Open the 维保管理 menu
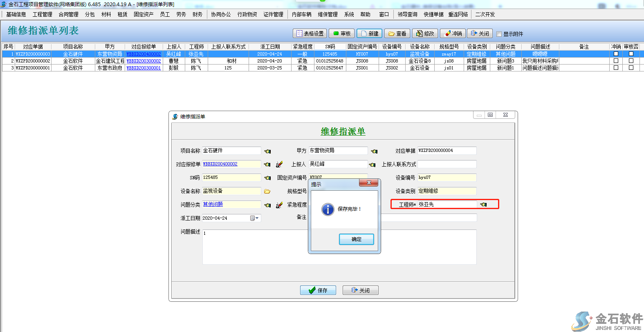Image resolution: width=644 pixels, height=332 pixels. pyautogui.click(x=328, y=14)
